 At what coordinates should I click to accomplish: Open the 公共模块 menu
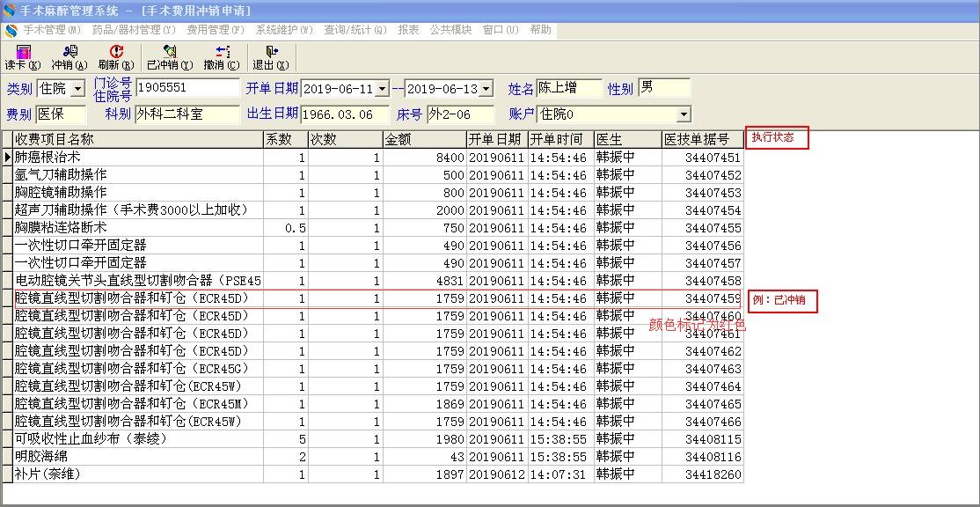pyautogui.click(x=450, y=29)
